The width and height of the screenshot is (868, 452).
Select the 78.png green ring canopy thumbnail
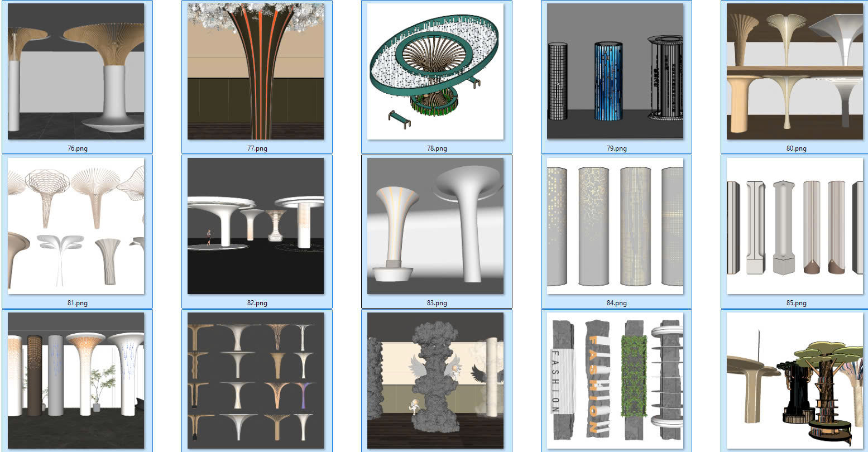(435, 71)
